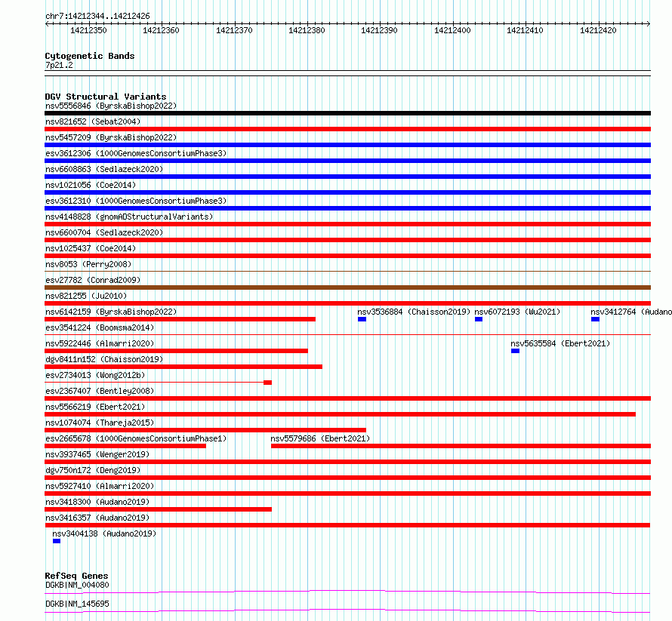Click nsv4148828 (gnomADStructuralVariants) label
This screenshot has width=672, height=621.
pos(129,217)
